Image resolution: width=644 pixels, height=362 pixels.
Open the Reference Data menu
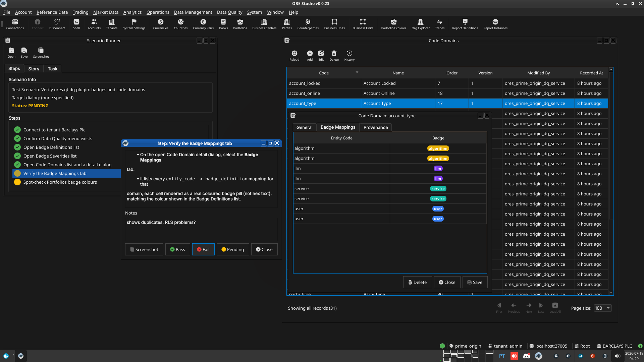[x=52, y=12]
